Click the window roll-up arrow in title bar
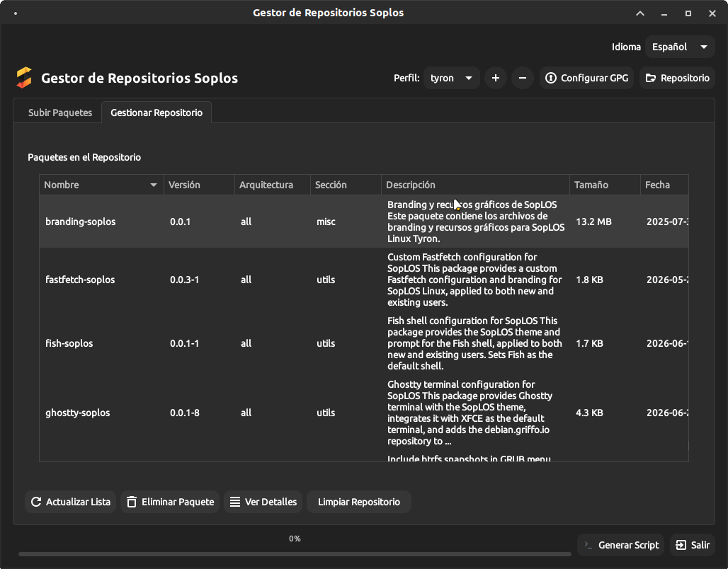Viewport: 728px width, 569px height. click(x=639, y=13)
